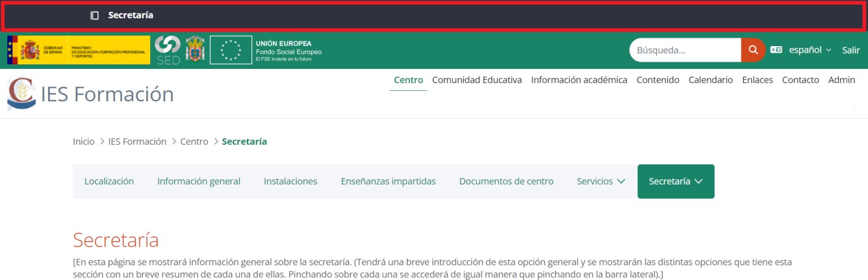868x280 pixels.
Task: Select the Información general tab
Action: (x=199, y=181)
